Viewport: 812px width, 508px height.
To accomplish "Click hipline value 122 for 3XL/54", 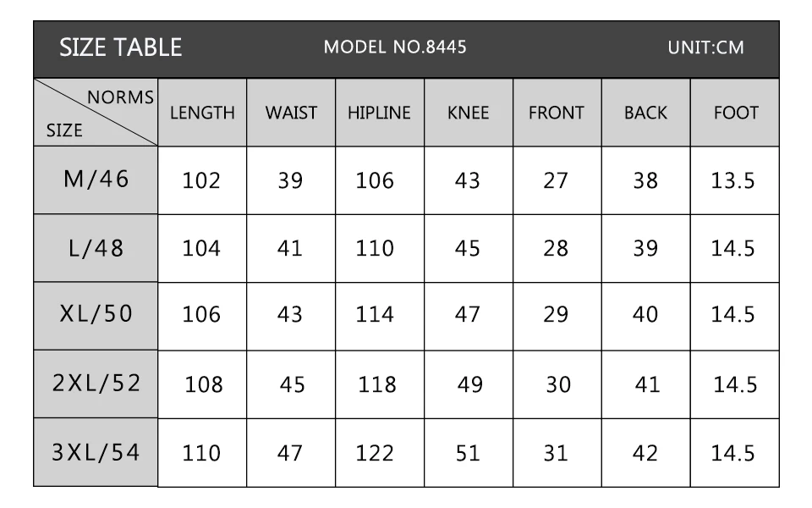I will coord(375,453).
